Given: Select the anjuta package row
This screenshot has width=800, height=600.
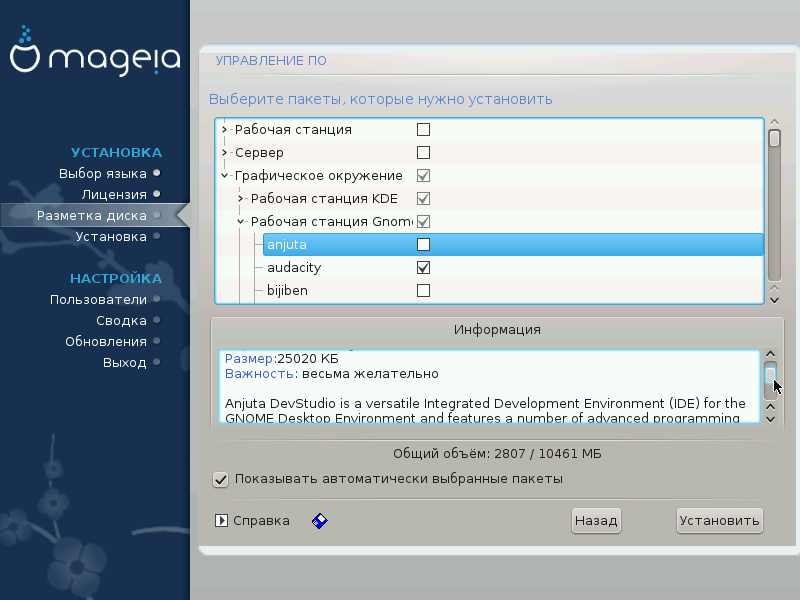Looking at the screenshot, I should pos(513,244).
